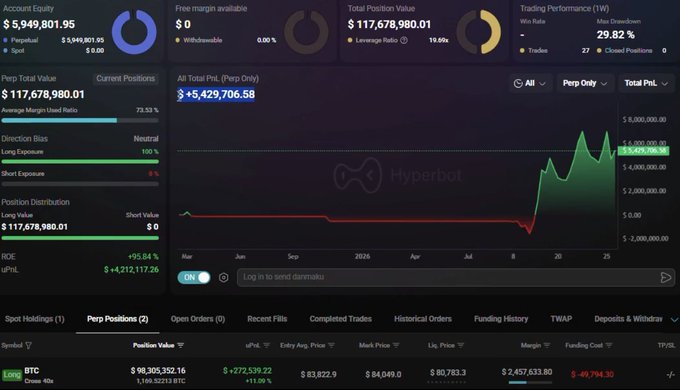This screenshot has height=390, width=680.
Task: Click the highlighted $+5,429,706.58 PnL value
Action: pos(216,95)
